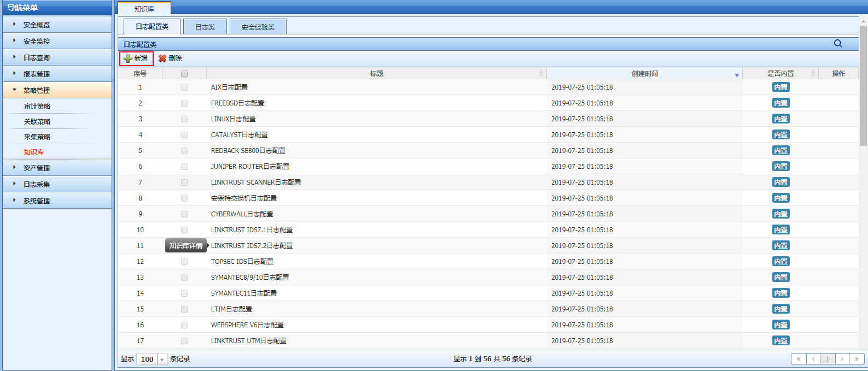Toggle the select-all checkbox in header
Screen dimensions: 868x371
click(x=184, y=74)
